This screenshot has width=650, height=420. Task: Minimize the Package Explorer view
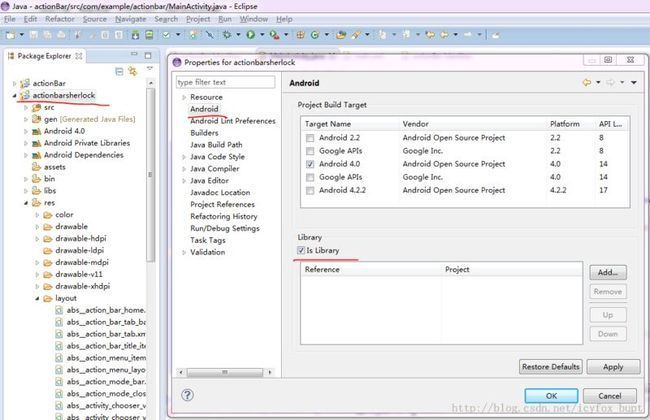134,54
